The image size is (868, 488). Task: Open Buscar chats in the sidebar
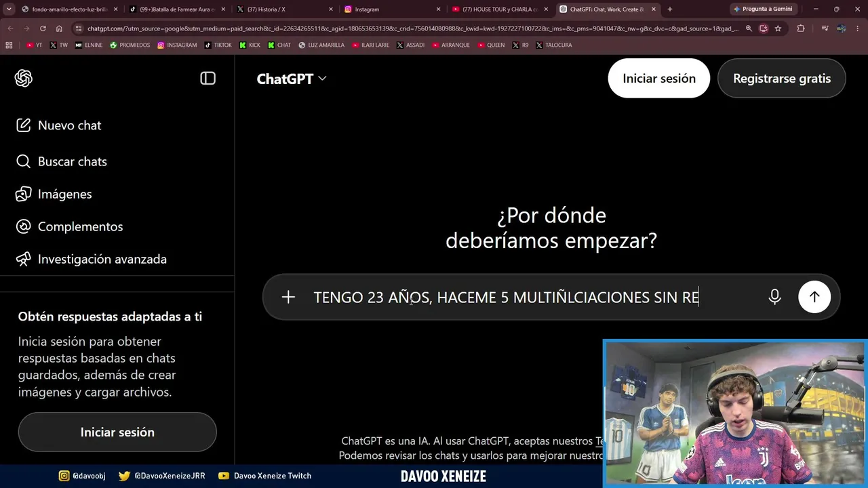point(61,161)
